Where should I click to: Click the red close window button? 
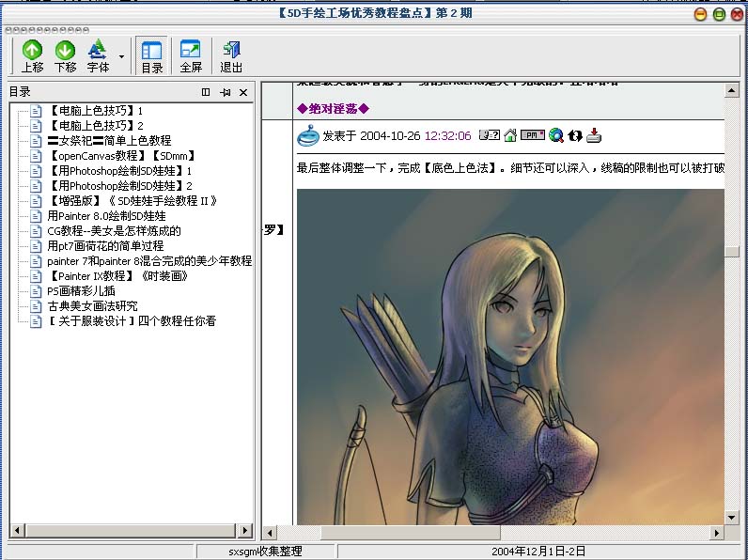[x=737, y=14]
